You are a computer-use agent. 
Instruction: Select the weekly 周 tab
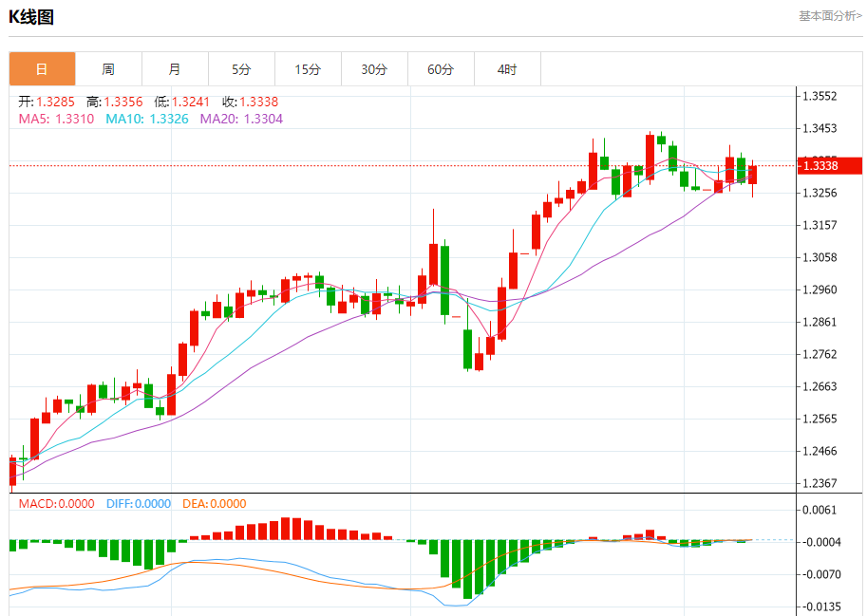108,69
